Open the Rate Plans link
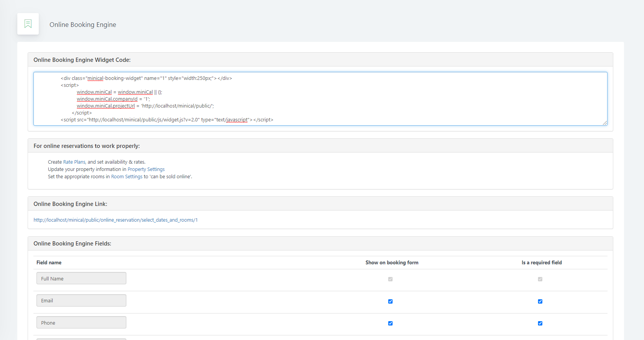644x340 pixels. (x=74, y=162)
